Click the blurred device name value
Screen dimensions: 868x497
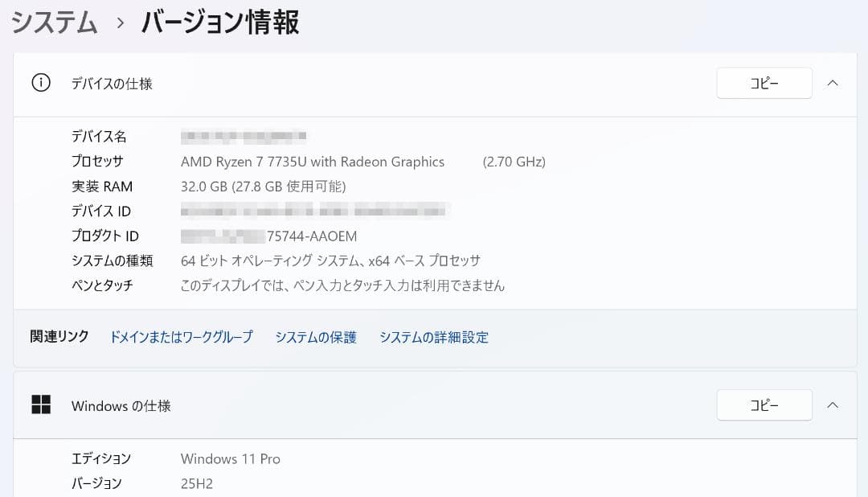[244, 136]
